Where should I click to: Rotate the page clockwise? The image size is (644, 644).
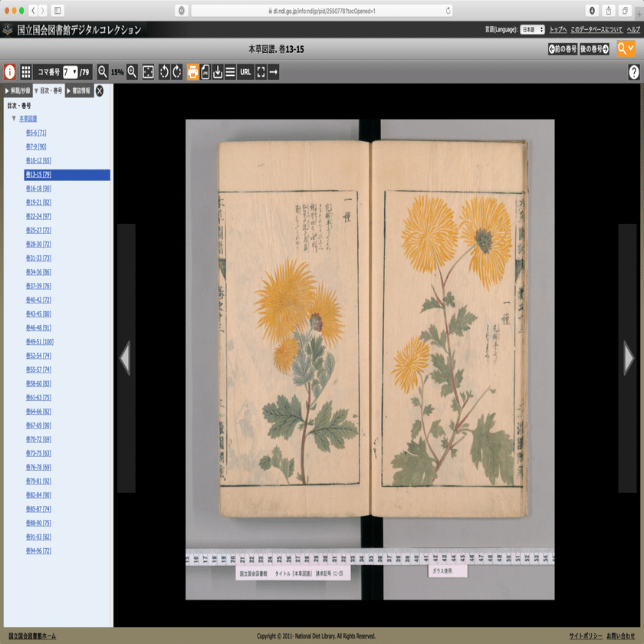coord(177,72)
